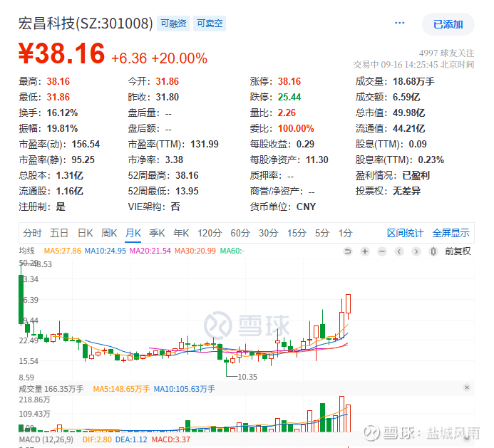The height and width of the screenshot is (448, 494).
Task: Click the chart reset/undo icon
Action: (x=348, y=251)
